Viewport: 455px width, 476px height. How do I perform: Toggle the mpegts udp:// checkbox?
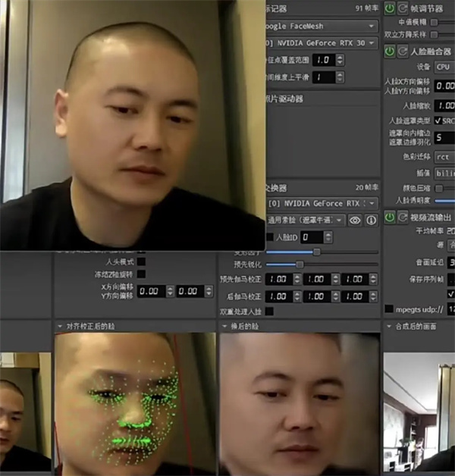(x=389, y=309)
